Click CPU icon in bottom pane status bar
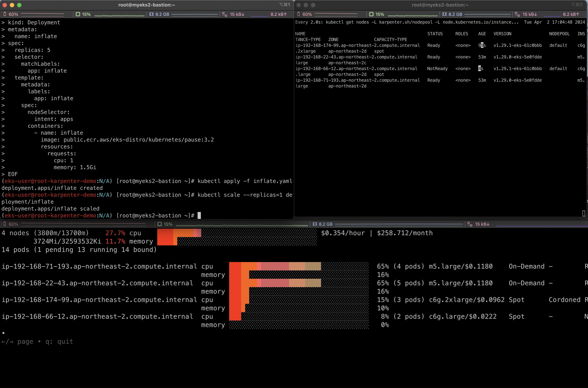The width and height of the screenshot is (588, 388). tap(159, 224)
